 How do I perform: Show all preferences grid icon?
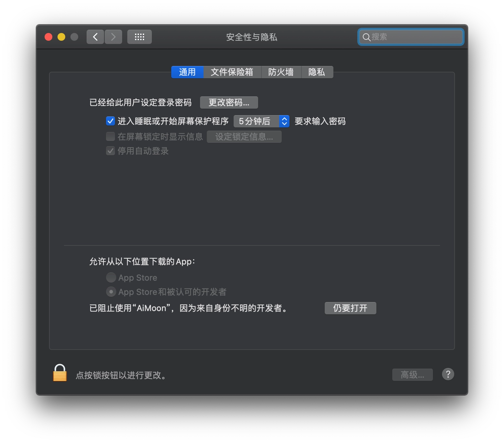(x=140, y=37)
